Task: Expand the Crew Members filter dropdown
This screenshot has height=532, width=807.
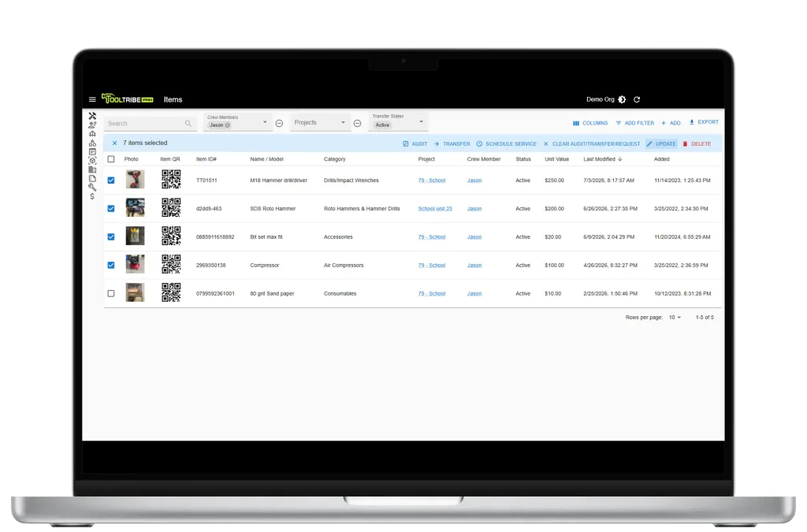Action: click(x=265, y=122)
